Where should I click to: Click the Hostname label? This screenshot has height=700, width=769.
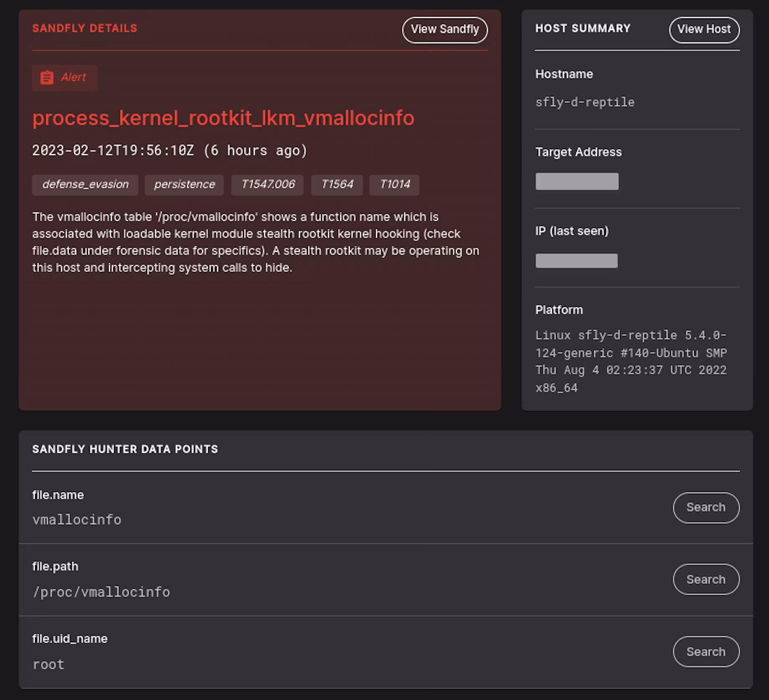coord(564,74)
